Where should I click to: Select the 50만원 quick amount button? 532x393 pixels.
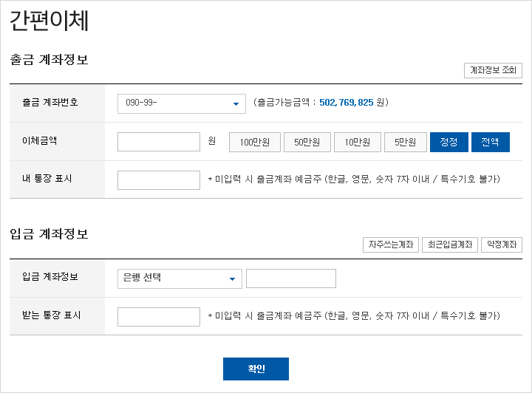click(307, 142)
